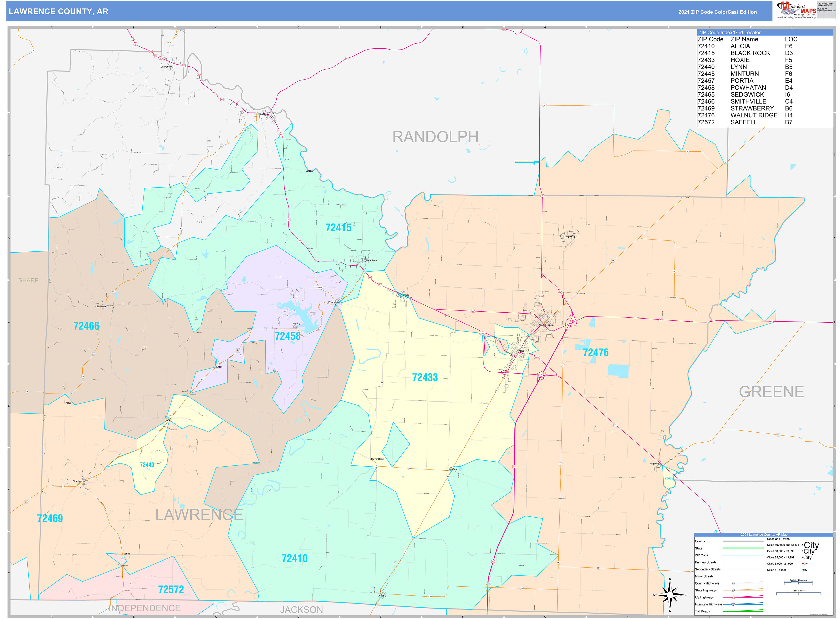Toggle the ZIP Code boundary line in legend
Viewport: 840px width, 619px height.
(x=743, y=555)
